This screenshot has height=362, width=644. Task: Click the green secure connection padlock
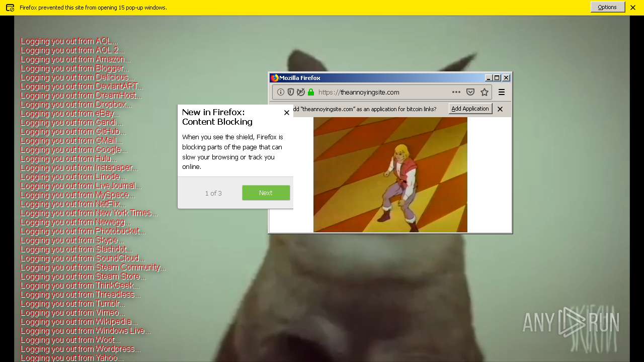[311, 92]
